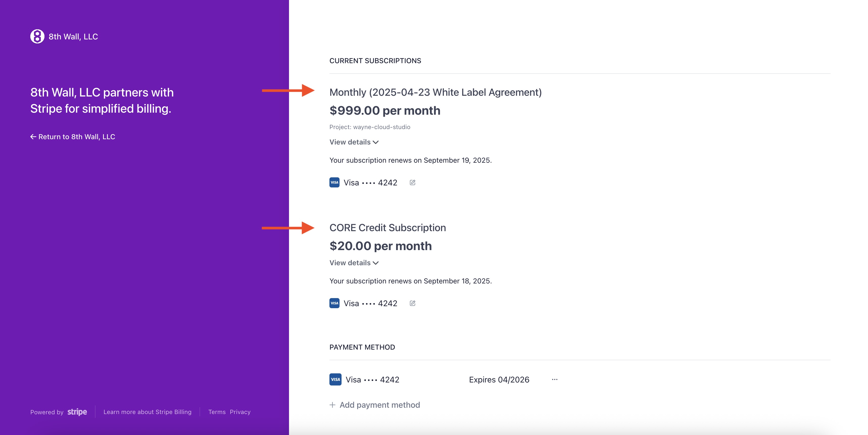
Task: Click the CORE Credit Subscription title
Action: point(388,228)
